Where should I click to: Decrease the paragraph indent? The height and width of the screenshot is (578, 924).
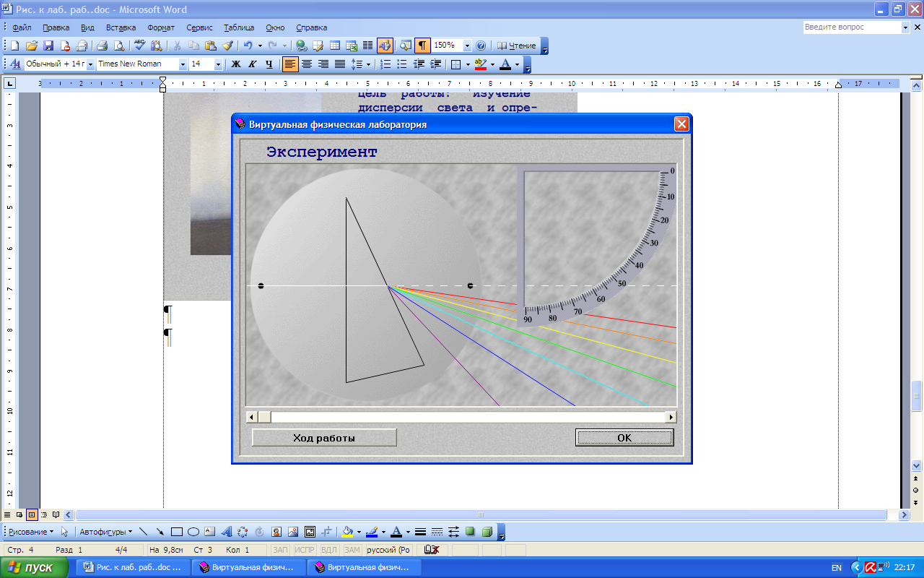(419, 64)
